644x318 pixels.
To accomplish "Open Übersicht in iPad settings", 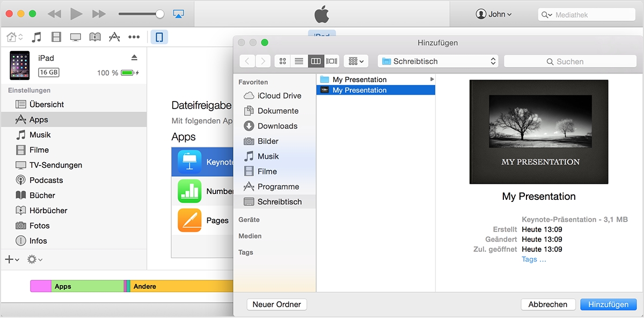I will 74,104.
